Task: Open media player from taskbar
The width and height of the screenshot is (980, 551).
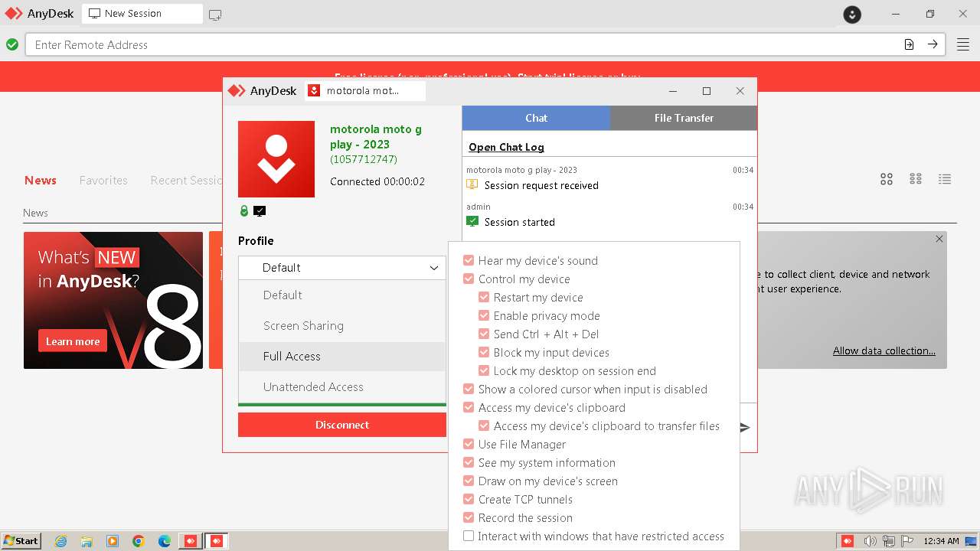Action: tap(113, 541)
